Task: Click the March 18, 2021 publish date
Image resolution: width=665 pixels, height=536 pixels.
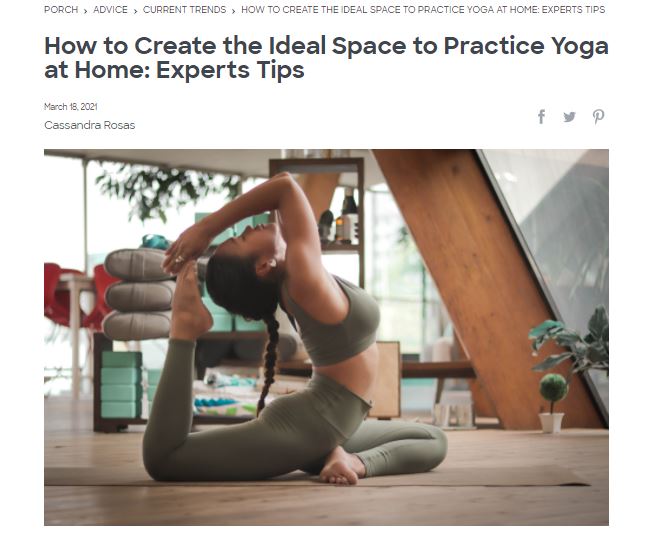Action: (71, 107)
